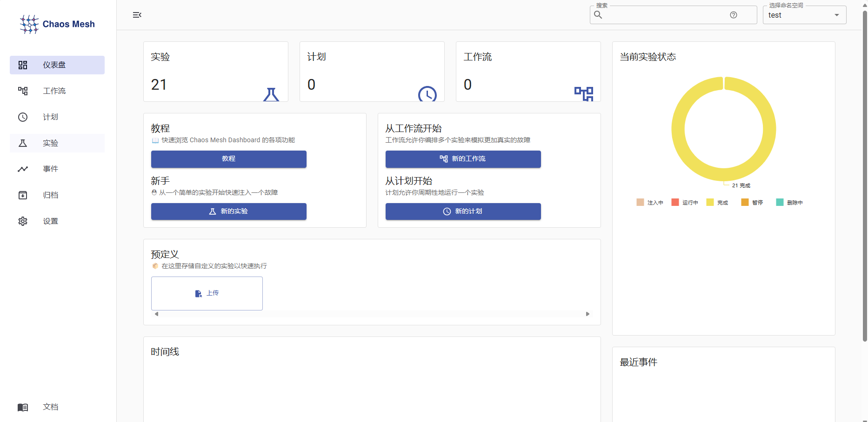Click the 新手 heading
The height and width of the screenshot is (422, 868).
click(x=160, y=181)
